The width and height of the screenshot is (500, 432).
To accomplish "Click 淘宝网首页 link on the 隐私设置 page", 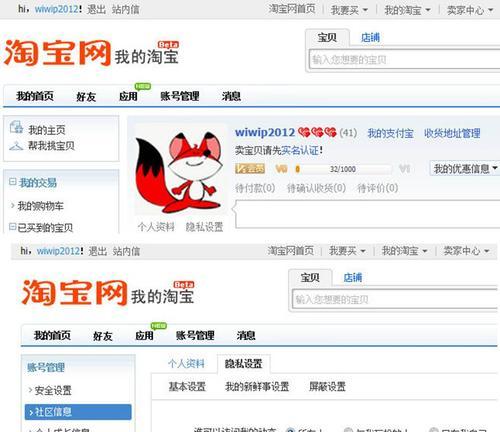I will coord(291,250).
